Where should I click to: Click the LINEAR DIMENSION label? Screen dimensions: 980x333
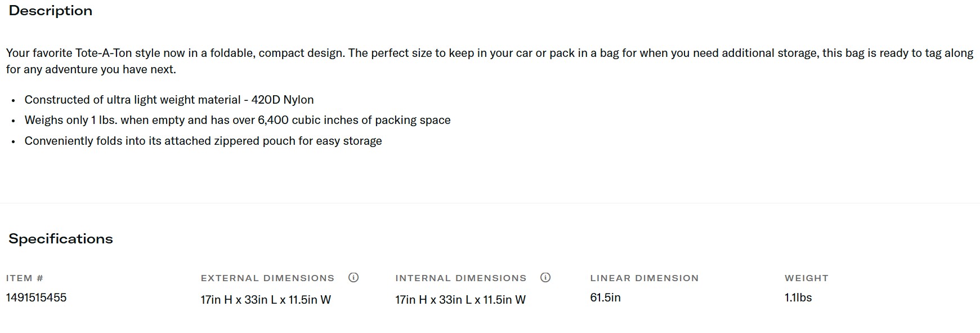point(644,278)
